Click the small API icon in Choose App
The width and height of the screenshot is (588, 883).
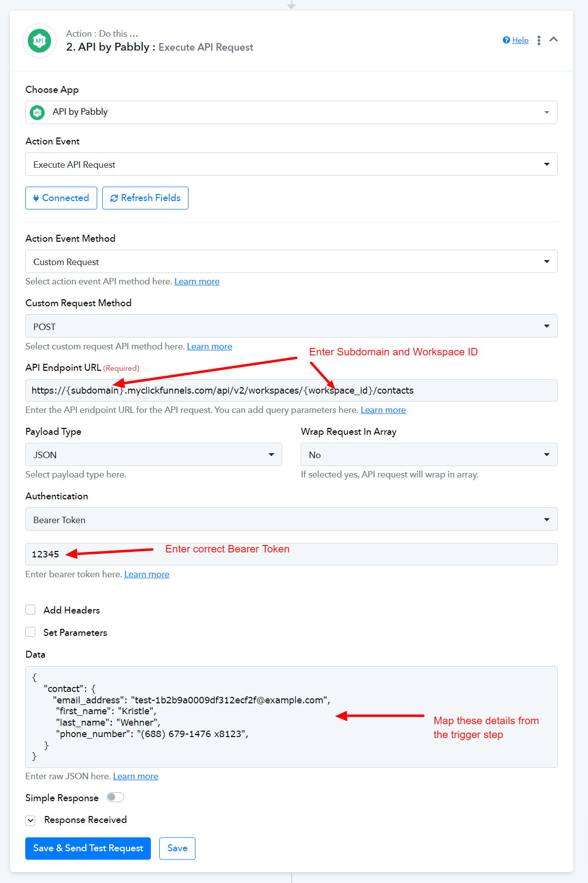[37, 113]
